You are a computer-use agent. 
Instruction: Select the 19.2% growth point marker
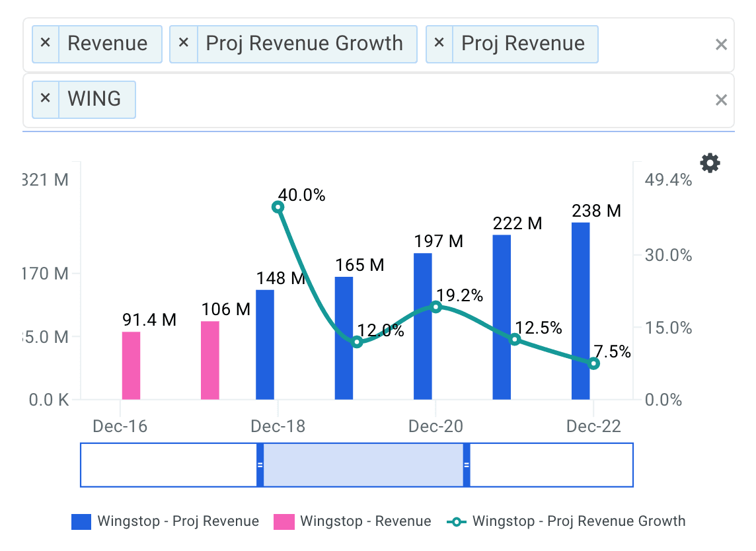436,307
